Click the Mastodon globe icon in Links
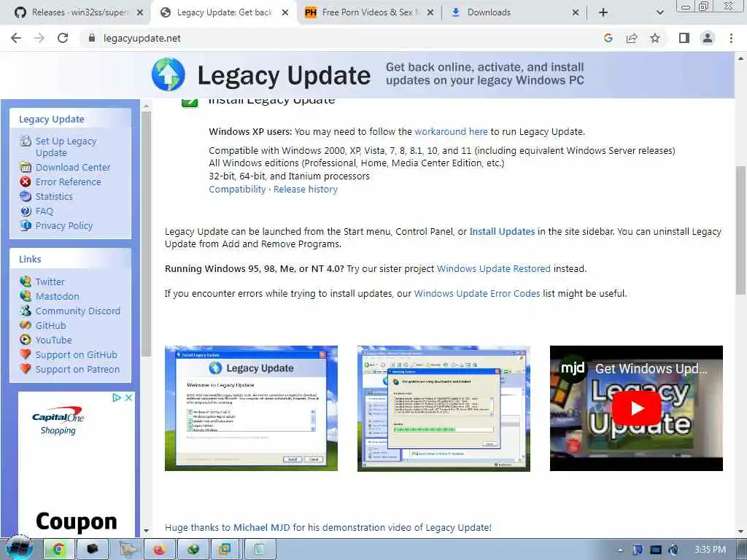The width and height of the screenshot is (747, 560). point(26,296)
